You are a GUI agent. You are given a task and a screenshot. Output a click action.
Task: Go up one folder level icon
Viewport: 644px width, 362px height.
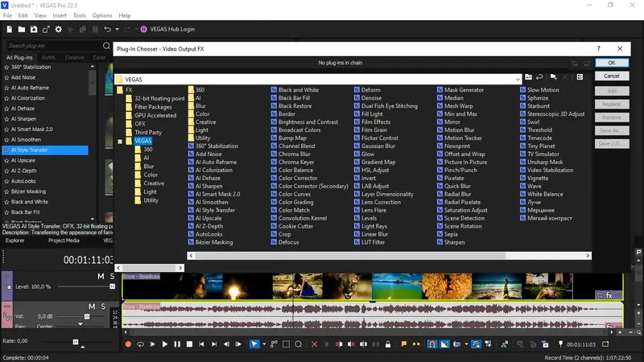[x=529, y=76]
